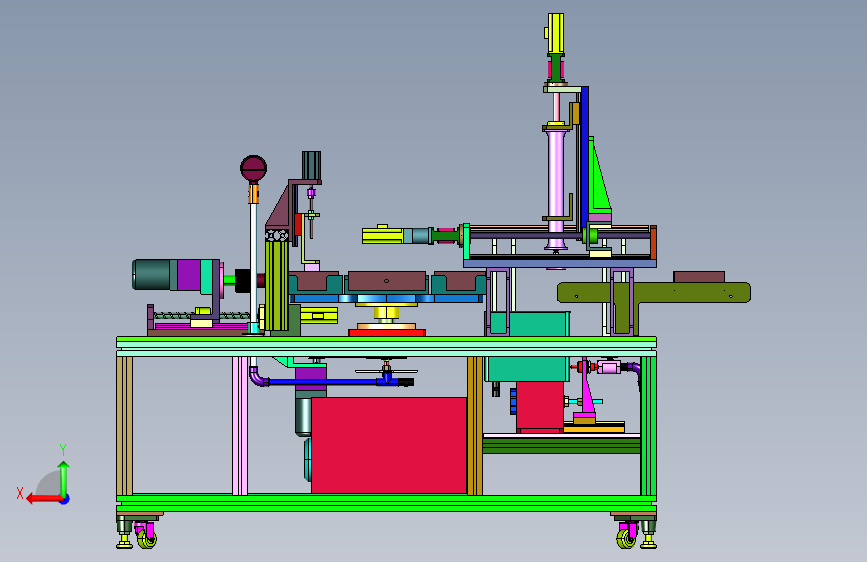This screenshot has height=562, width=867.
Task: Select the red base plate under the rotary table
Action: 387,332
